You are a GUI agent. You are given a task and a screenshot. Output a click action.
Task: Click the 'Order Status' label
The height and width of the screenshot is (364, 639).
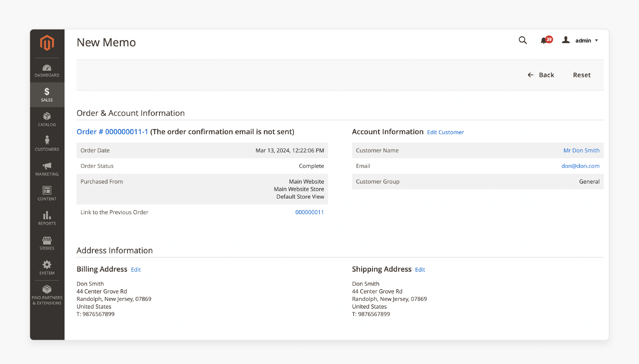coord(97,166)
